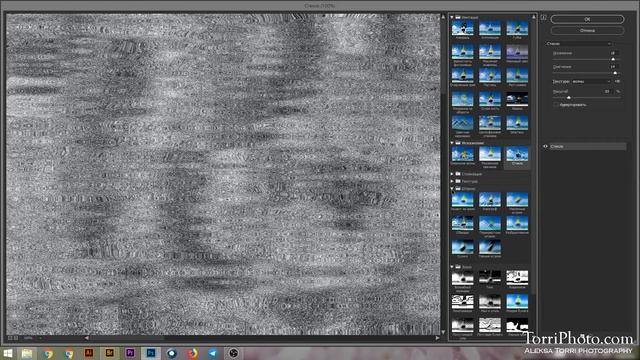The width and height of the screenshot is (640, 360).
Task: Select the Аэрограф (Sprayed Strokes) filter thumbnail
Action: (490, 200)
